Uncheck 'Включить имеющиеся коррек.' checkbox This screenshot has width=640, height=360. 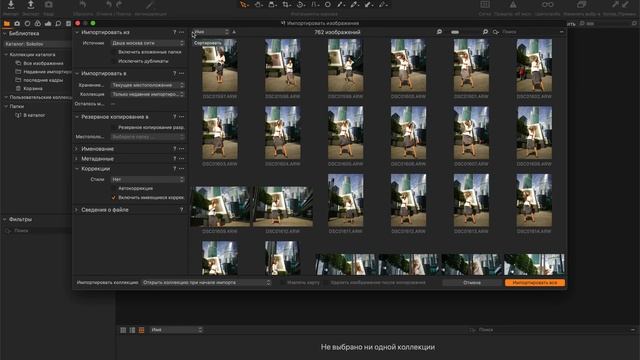[x=114, y=198]
